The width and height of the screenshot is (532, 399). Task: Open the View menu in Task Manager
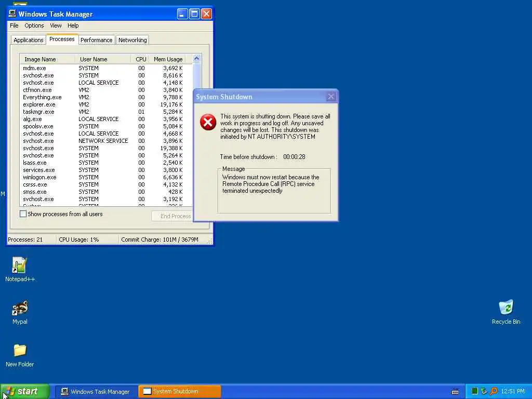tap(56, 25)
